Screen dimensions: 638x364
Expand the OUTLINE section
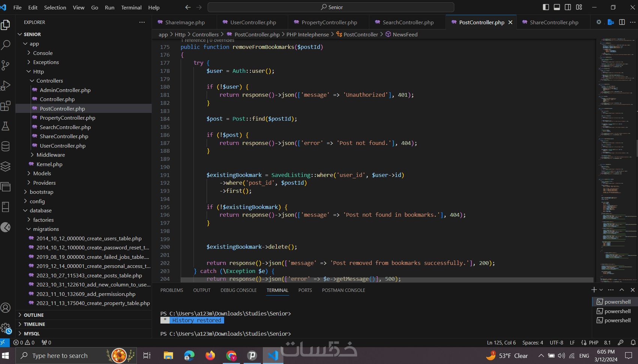point(34,315)
